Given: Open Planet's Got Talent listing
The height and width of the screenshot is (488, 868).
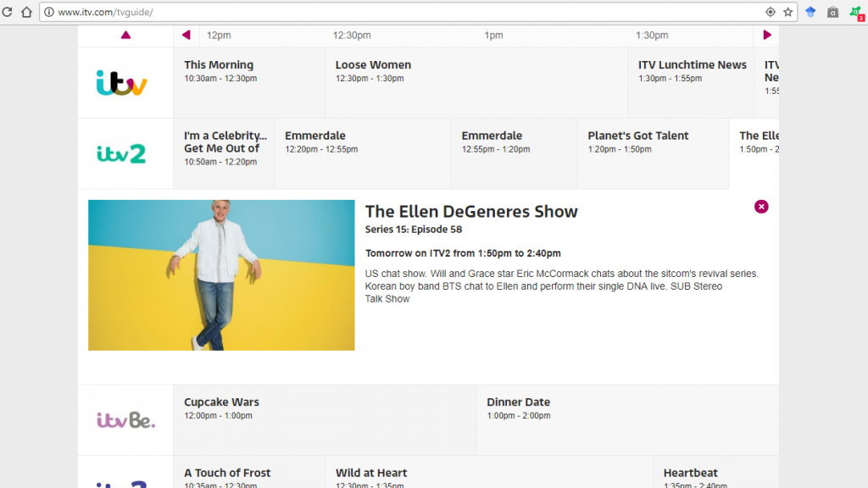Looking at the screenshot, I should point(654,153).
